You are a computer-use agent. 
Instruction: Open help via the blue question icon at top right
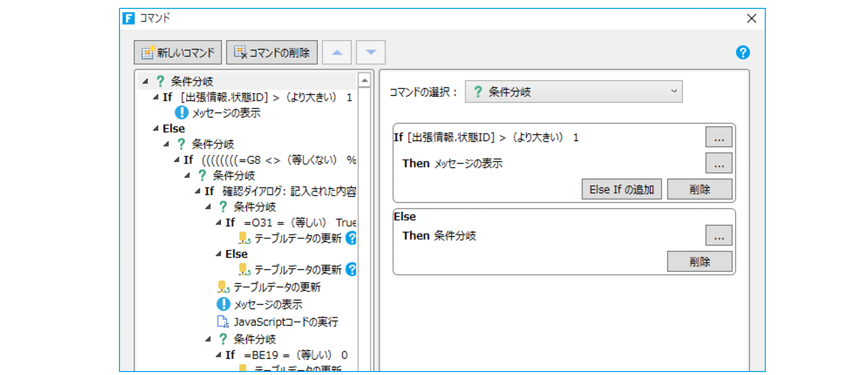pyautogui.click(x=743, y=52)
